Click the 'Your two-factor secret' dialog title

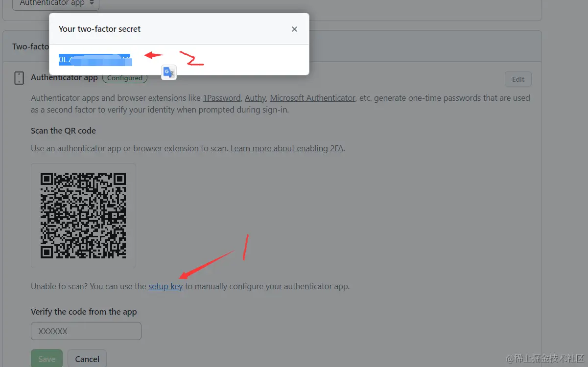pyautogui.click(x=99, y=29)
